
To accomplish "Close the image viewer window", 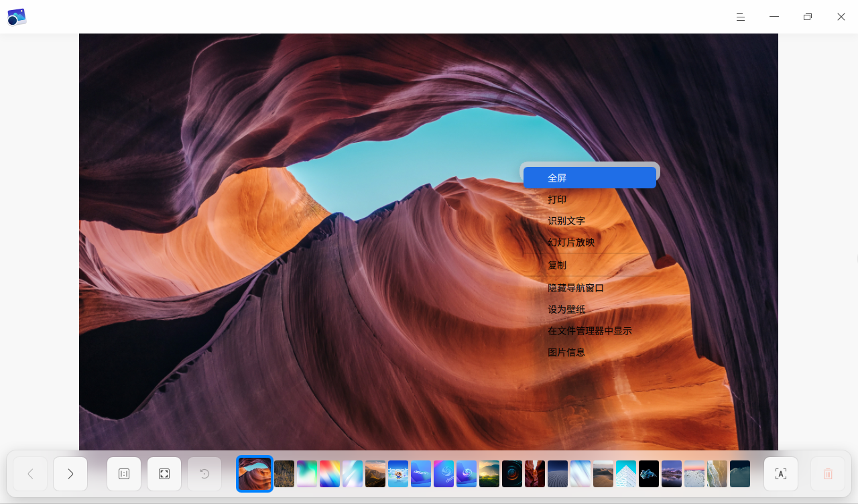I will (x=841, y=17).
